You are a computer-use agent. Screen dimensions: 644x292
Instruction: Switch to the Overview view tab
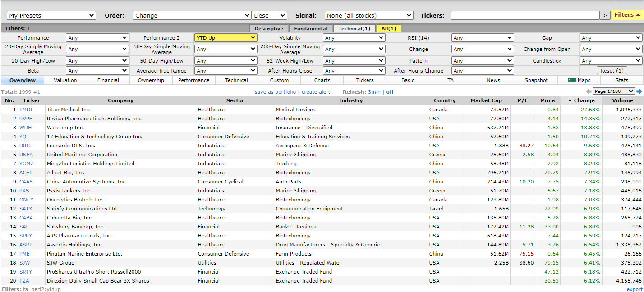(x=23, y=80)
